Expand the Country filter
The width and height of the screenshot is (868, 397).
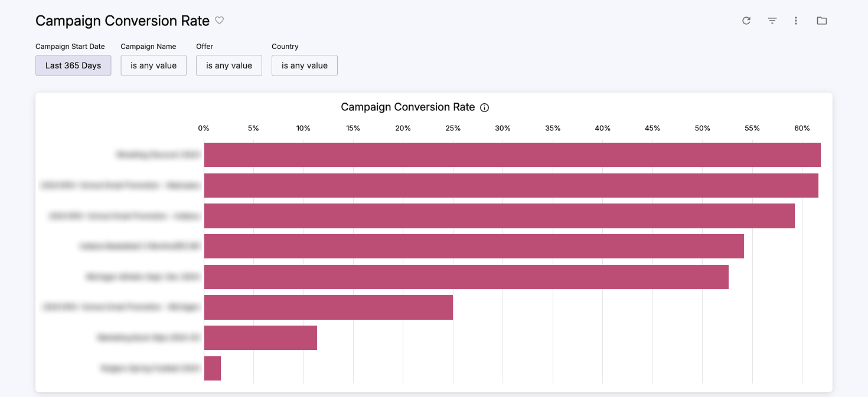pyautogui.click(x=305, y=65)
